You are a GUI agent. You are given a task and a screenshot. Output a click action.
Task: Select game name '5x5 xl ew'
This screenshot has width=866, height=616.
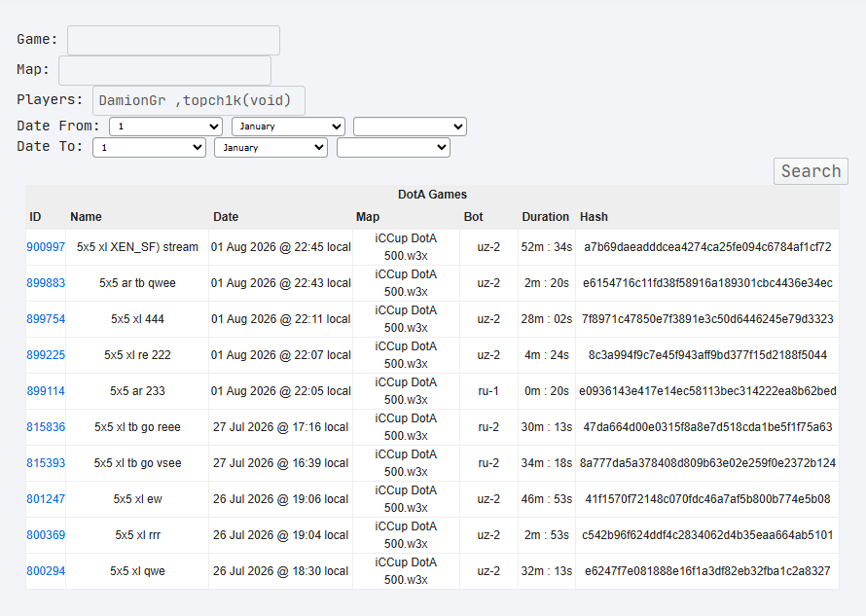click(x=137, y=499)
